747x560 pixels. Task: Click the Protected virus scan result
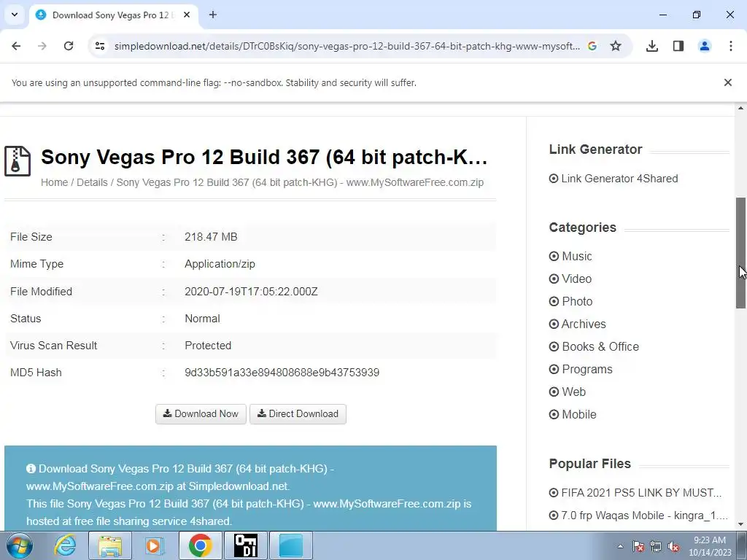click(208, 345)
